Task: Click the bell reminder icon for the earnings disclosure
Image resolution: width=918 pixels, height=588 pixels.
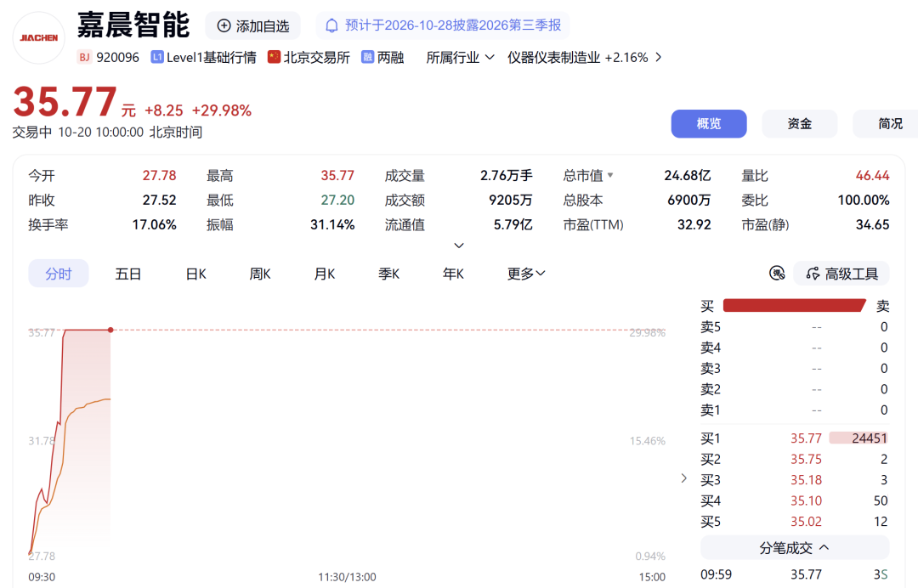Action: [332, 25]
